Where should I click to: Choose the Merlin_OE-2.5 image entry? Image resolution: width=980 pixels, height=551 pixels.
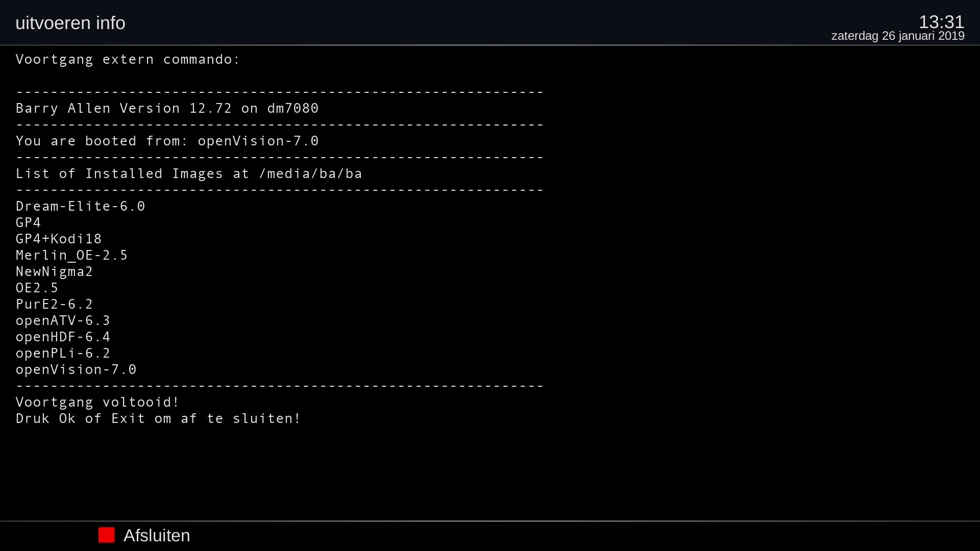71,256
